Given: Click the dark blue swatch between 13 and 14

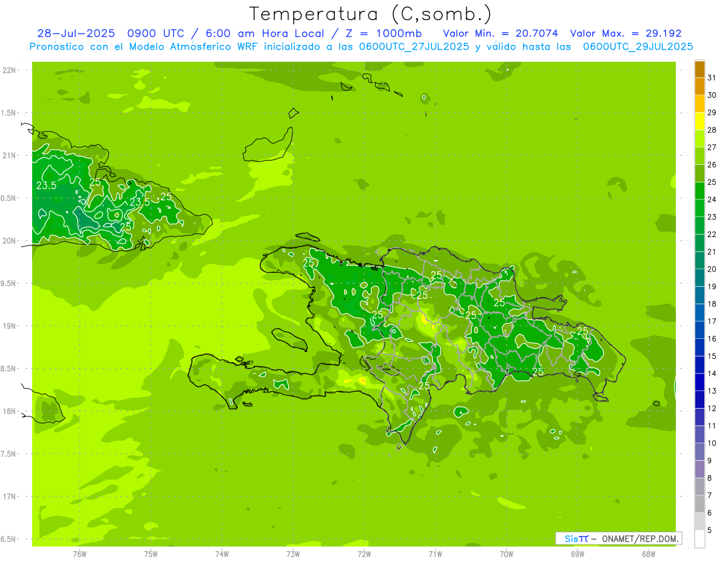Looking at the screenshot, I should point(699,382).
